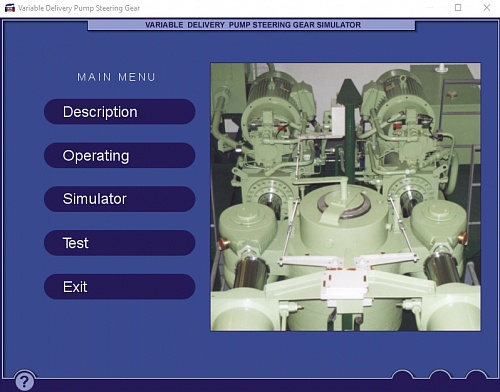Start the Test section

click(119, 243)
